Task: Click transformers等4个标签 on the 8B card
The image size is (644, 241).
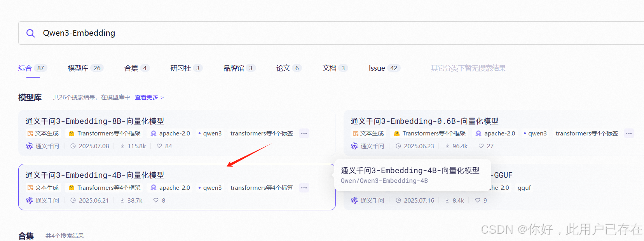Action: coord(262,134)
